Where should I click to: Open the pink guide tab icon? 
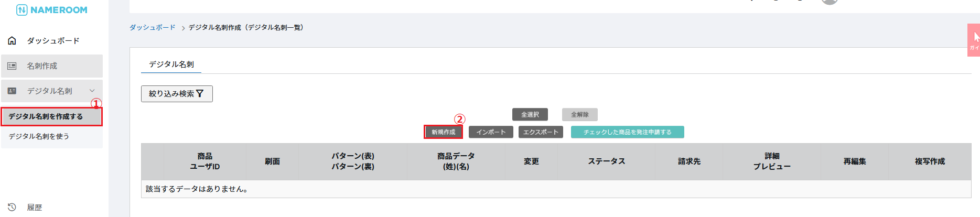point(974,40)
